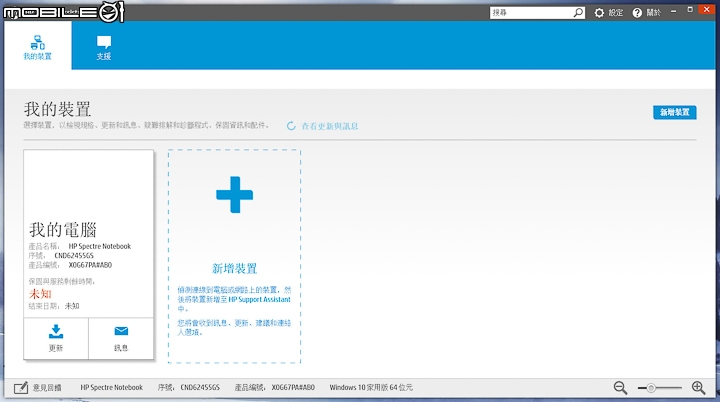The height and width of the screenshot is (402, 720).
Task: Open 設定 gear icon
Action: 599,13
